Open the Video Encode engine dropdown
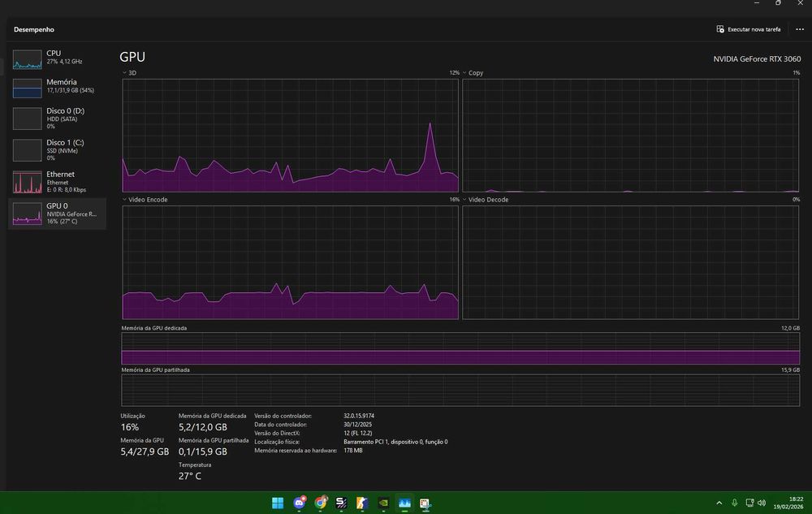Screen dimensions: 812x514 [145, 200]
